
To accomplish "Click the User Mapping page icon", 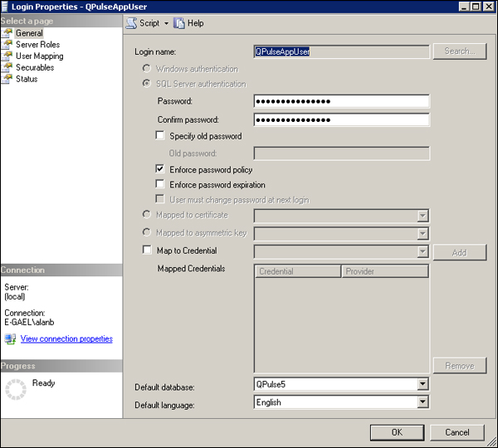I will (x=7, y=56).
